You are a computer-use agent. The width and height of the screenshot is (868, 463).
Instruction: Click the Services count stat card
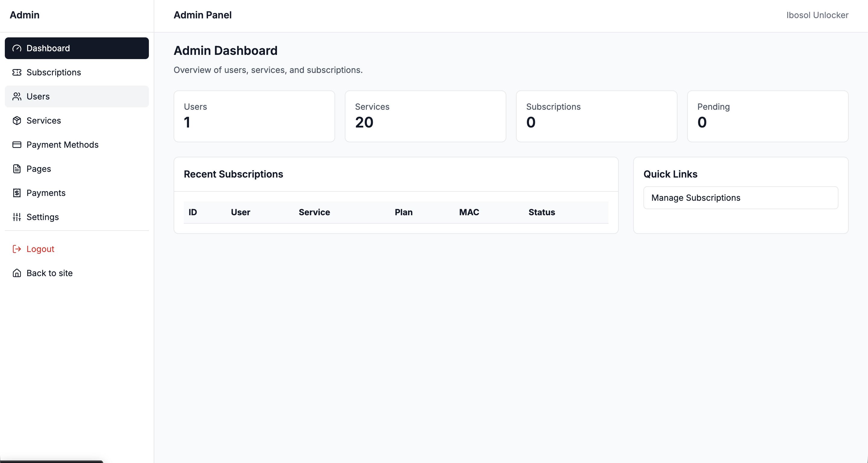[425, 116]
